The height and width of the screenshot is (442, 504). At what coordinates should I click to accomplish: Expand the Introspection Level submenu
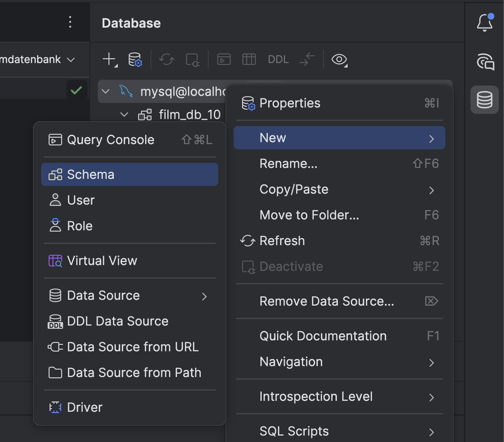[340, 396]
